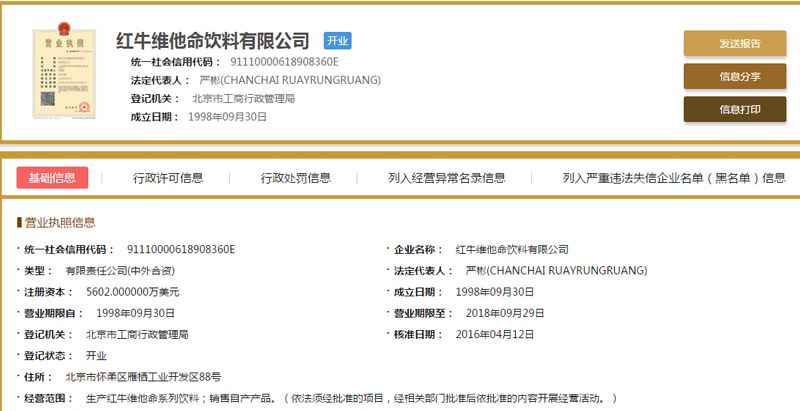Click the company title 红牛维他命饮料有限公司
This screenshot has height=411, width=800.
pos(213,41)
